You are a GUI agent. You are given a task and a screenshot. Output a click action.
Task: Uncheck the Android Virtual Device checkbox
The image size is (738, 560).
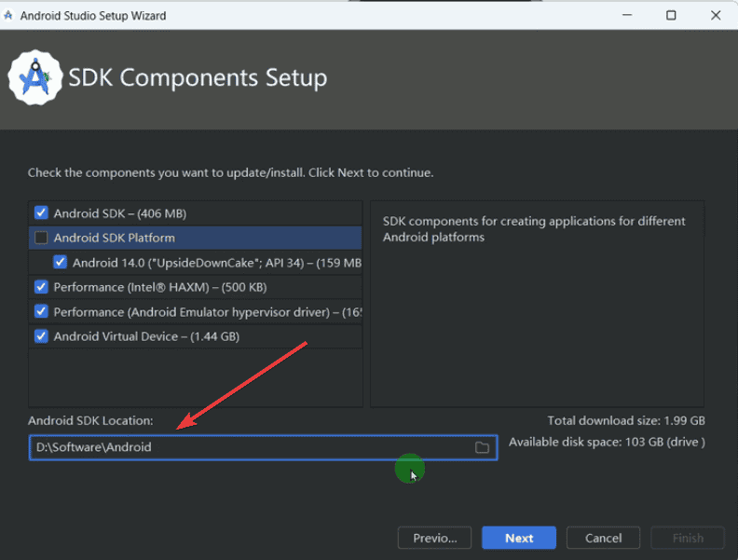tap(41, 336)
